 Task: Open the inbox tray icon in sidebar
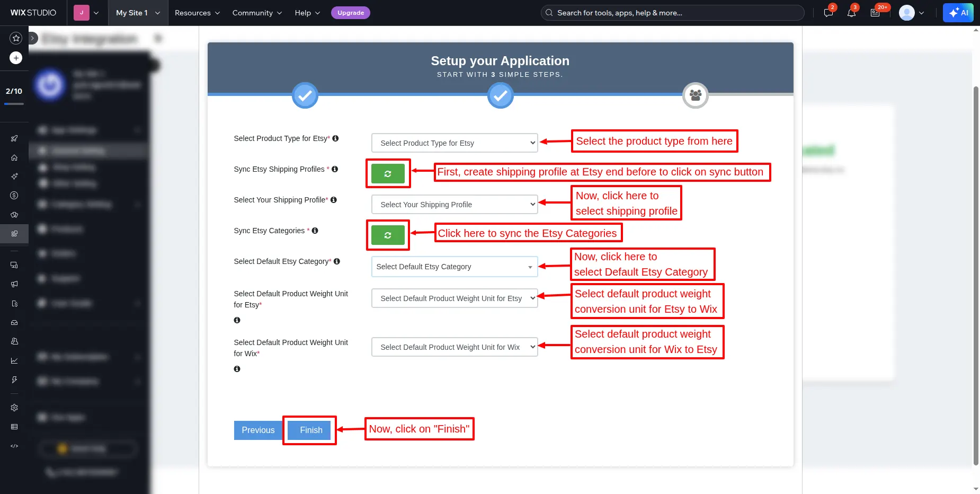pos(14,322)
